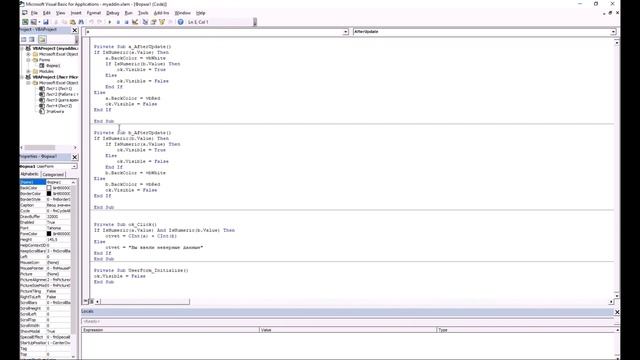
Task: Click the Break pause icon
Action: [118, 22]
